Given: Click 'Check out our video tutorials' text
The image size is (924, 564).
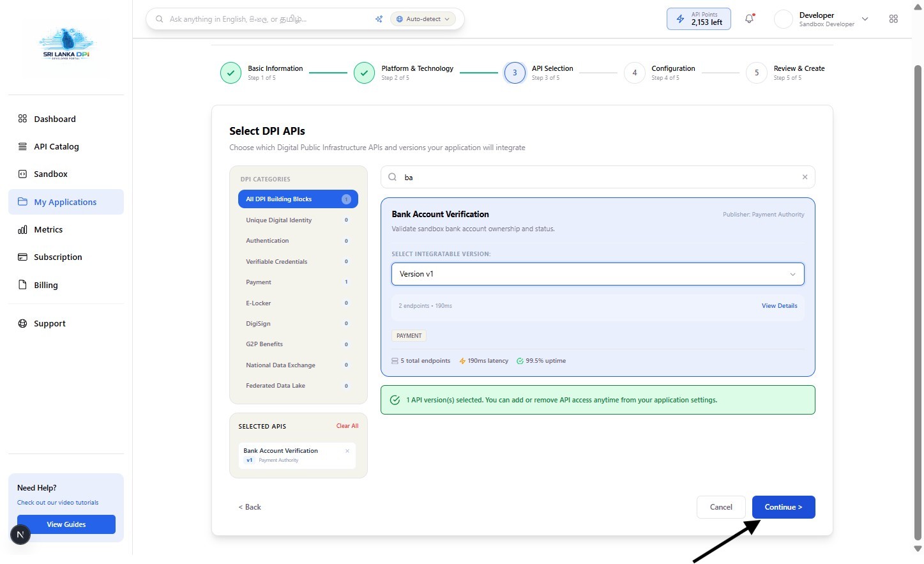Looking at the screenshot, I should (57, 503).
